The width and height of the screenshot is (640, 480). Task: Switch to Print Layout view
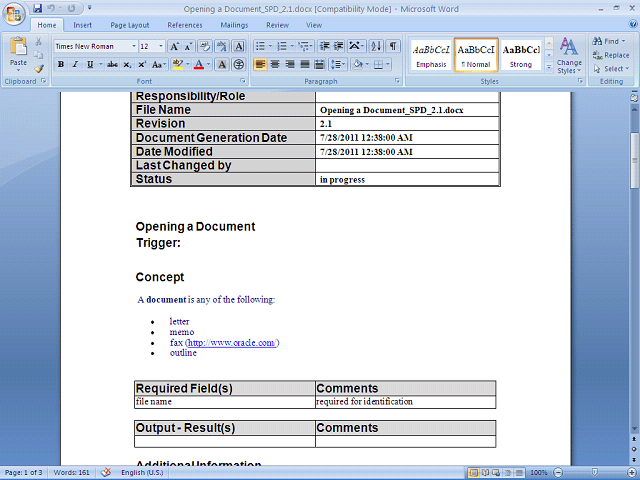pos(474,473)
